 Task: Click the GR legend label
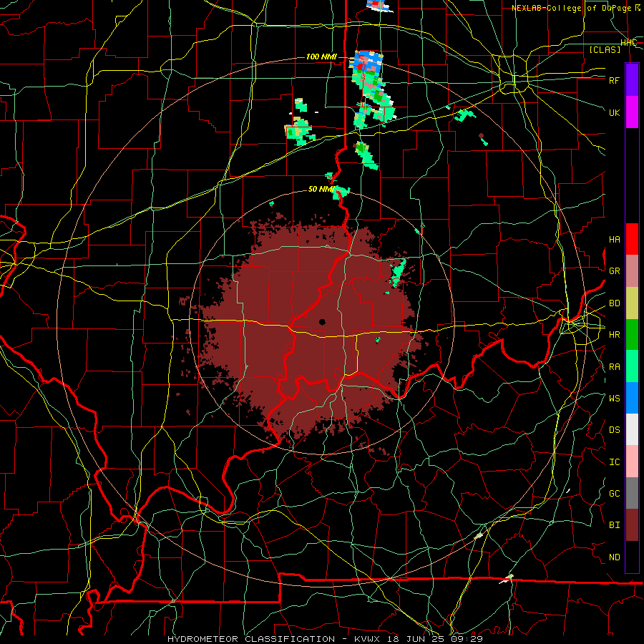tap(614, 271)
